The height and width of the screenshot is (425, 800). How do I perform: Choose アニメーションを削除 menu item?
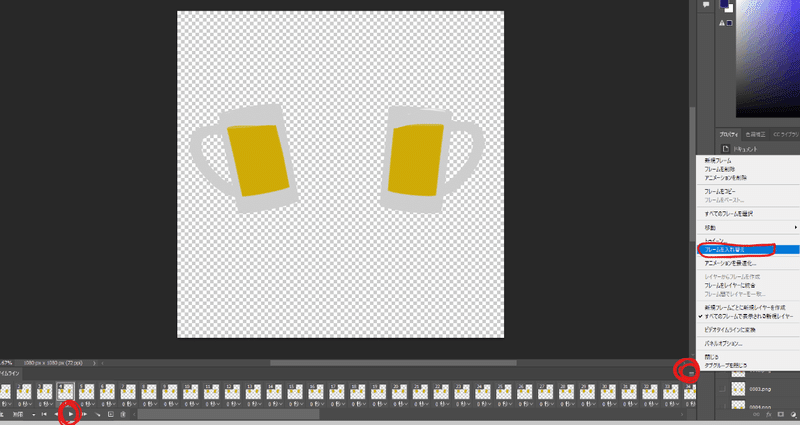[x=725, y=178]
